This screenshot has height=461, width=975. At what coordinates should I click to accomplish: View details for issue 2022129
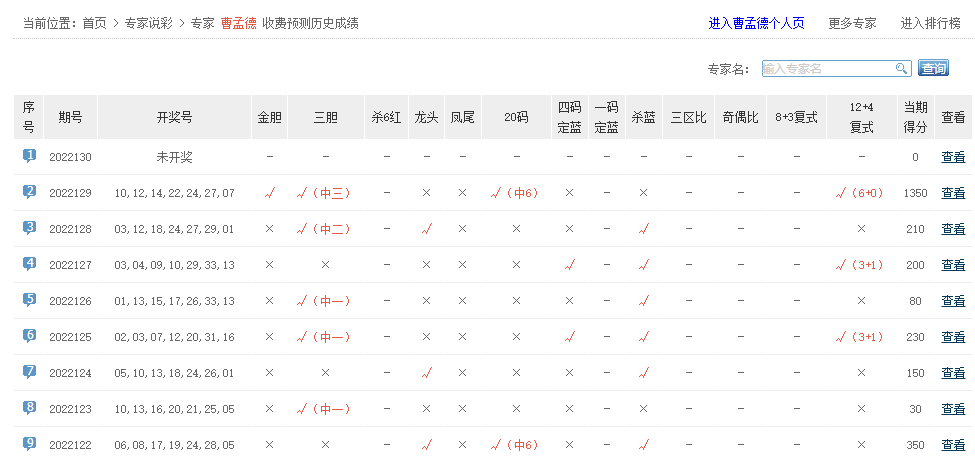[x=953, y=193]
